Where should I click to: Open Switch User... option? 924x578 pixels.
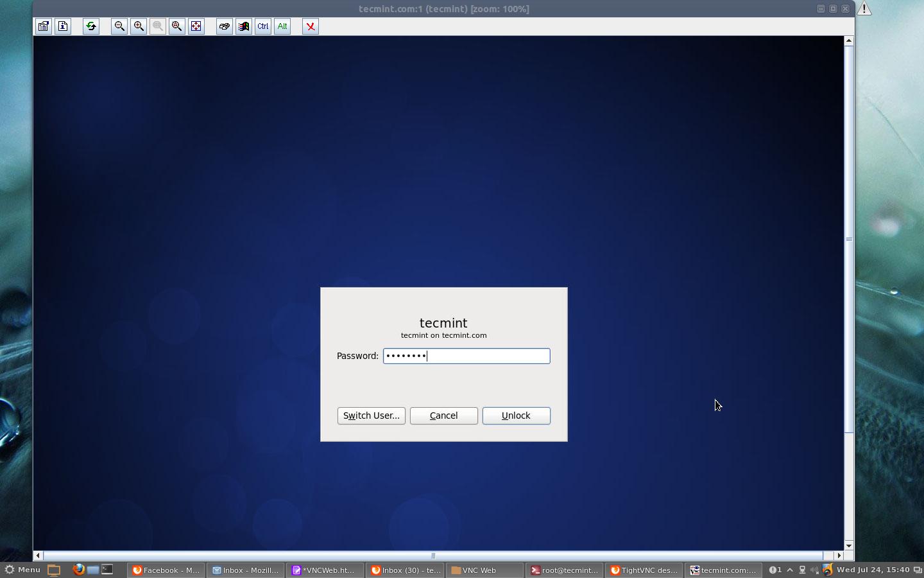point(372,416)
